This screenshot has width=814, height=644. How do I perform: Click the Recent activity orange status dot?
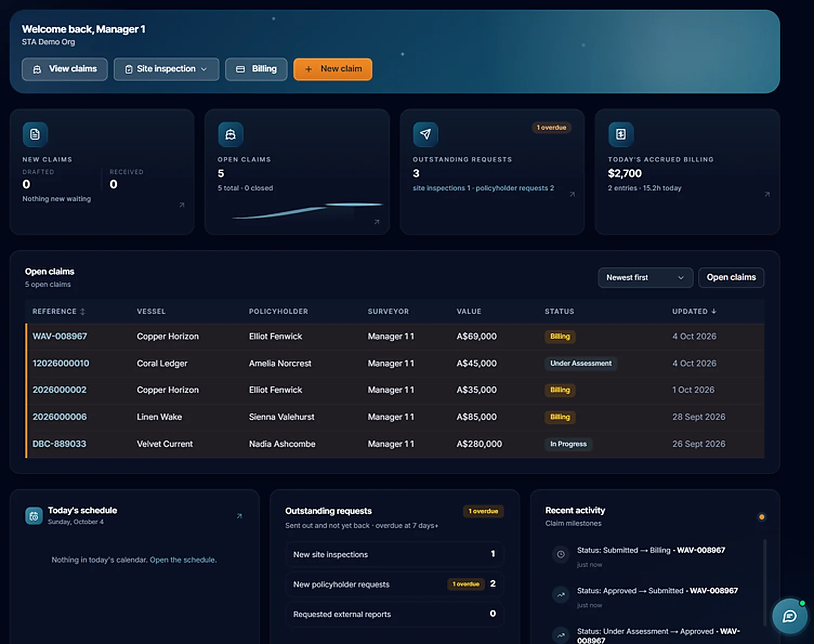click(762, 517)
